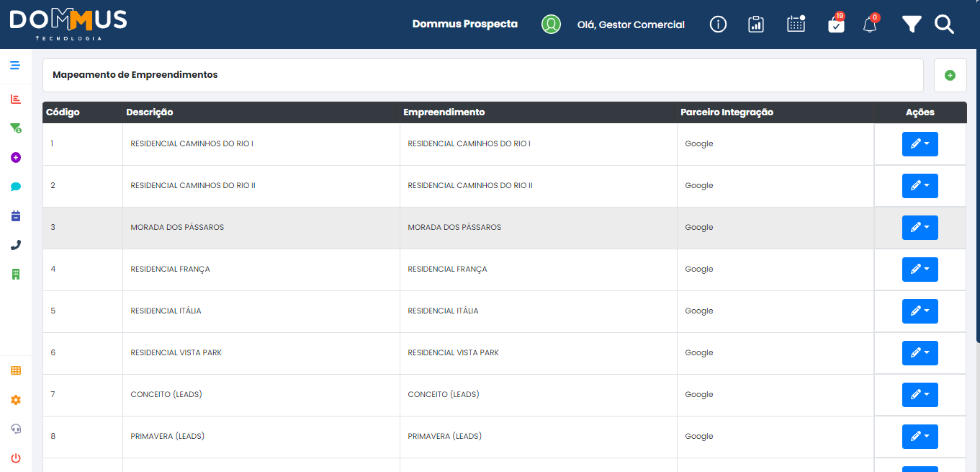Open the green funnel icon in sidebar

(16, 128)
